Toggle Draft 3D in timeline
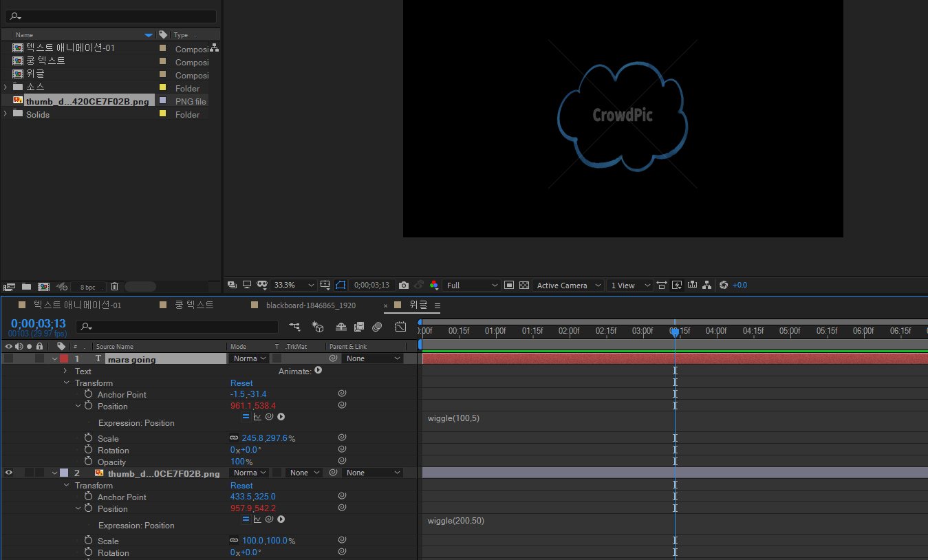928x560 pixels. 317,327
